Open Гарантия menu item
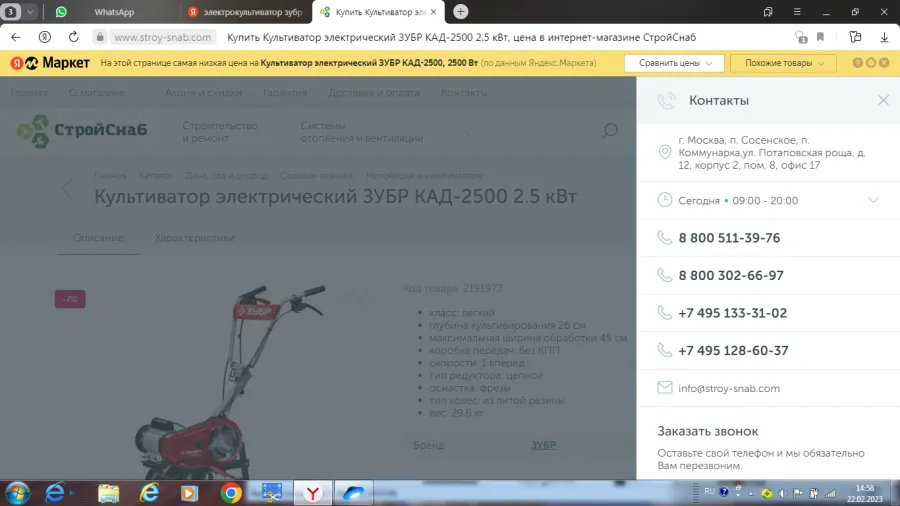 pyautogui.click(x=285, y=92)
